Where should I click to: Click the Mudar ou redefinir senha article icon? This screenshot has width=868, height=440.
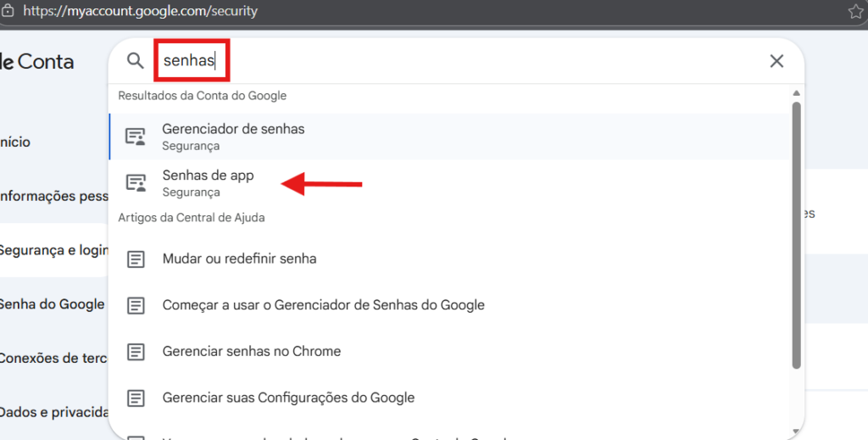tap(136, 259)
